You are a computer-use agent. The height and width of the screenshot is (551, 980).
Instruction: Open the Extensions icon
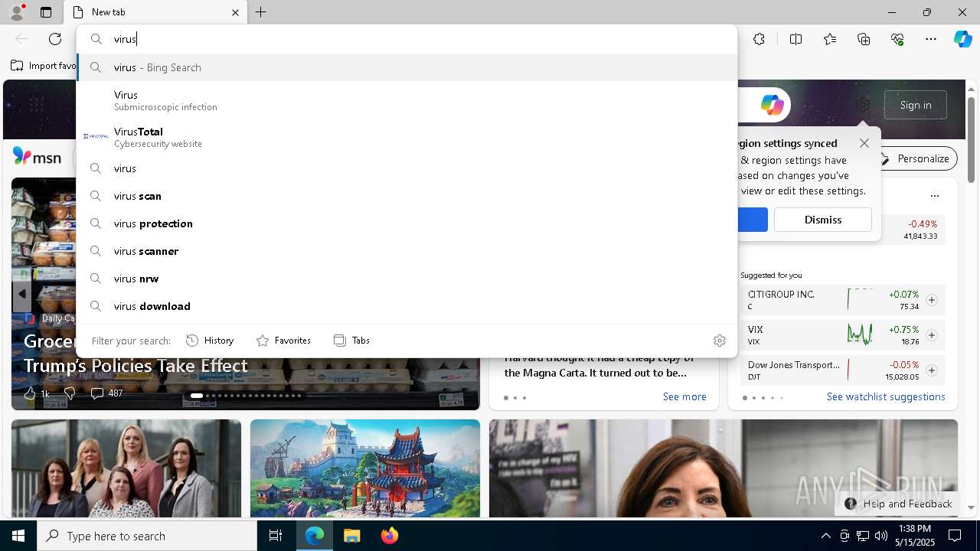(x=759, y=39)
